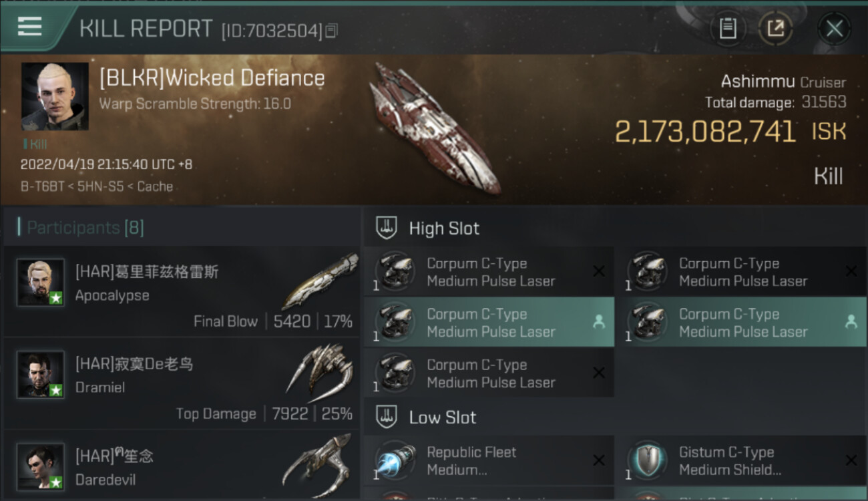The width and height of the screenshot is (868, 501).
Task: Select the Dramiel pilot's portrait
Action: click(x=41, y=375)
